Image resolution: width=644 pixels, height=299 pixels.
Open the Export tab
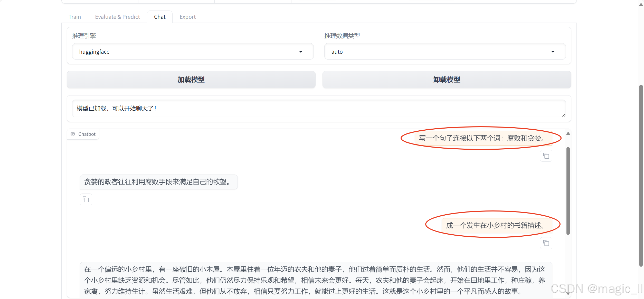click(188, 16)
